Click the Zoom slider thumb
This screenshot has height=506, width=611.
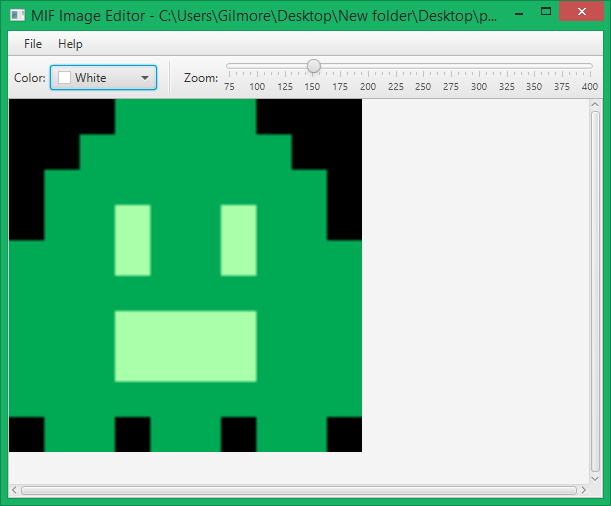click(313, 66)
